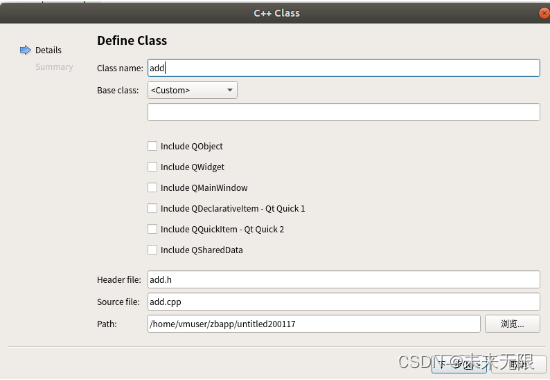Click the C++ Class title bar text

(277, 13)
